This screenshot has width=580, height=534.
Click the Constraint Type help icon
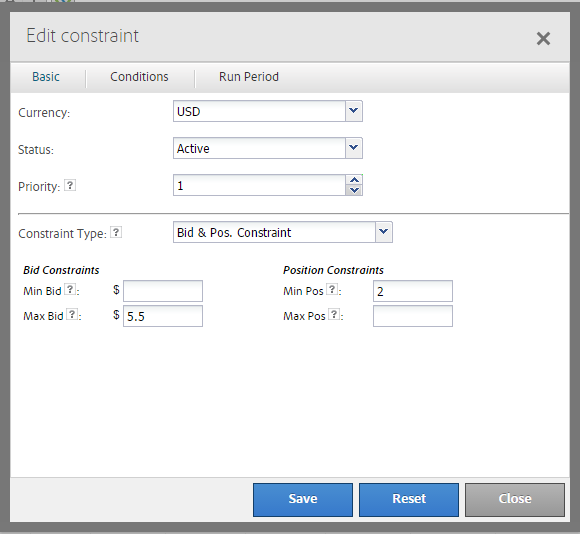tap(116, 232)
